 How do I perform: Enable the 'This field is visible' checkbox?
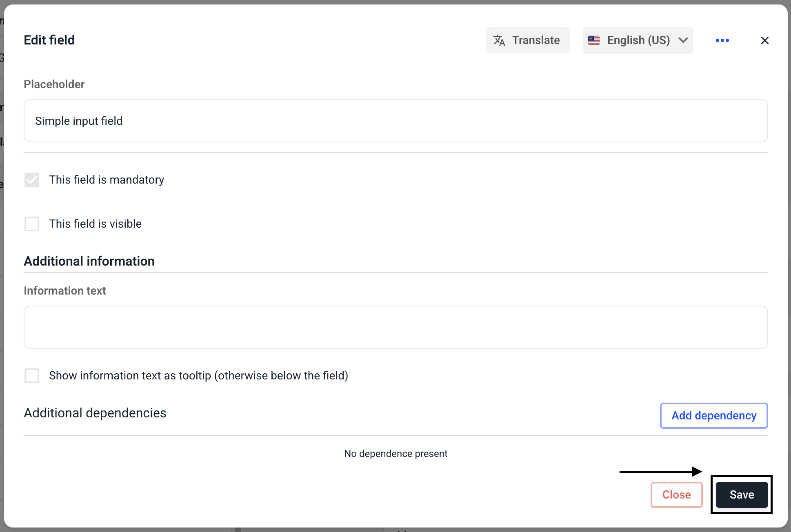click(x=32, y=224)
